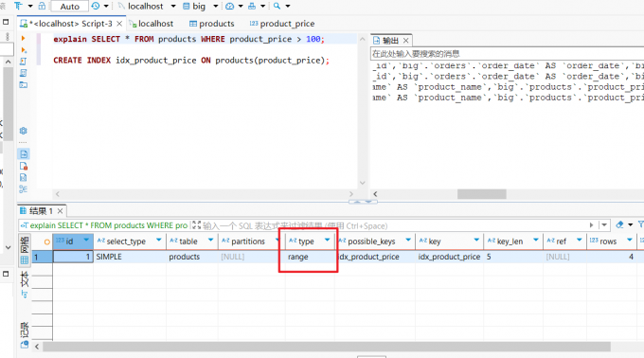Open the product_price column tab

pos(282,24)
